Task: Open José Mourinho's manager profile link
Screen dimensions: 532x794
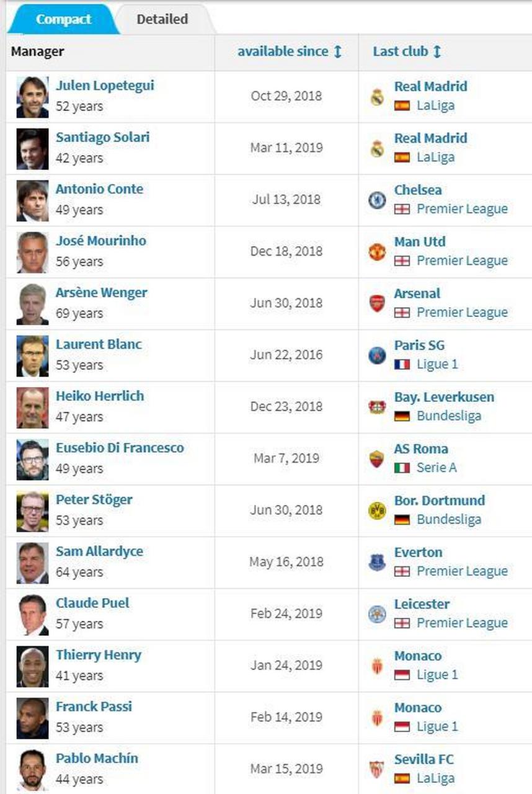Action: (x=101, y=241)
